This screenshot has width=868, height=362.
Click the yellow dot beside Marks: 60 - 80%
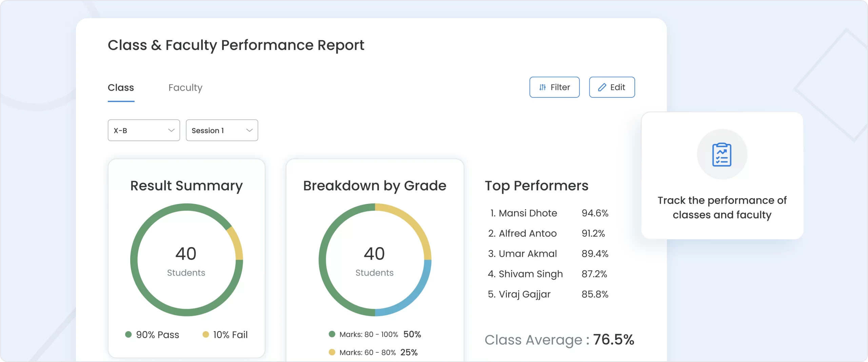point(333,353)
